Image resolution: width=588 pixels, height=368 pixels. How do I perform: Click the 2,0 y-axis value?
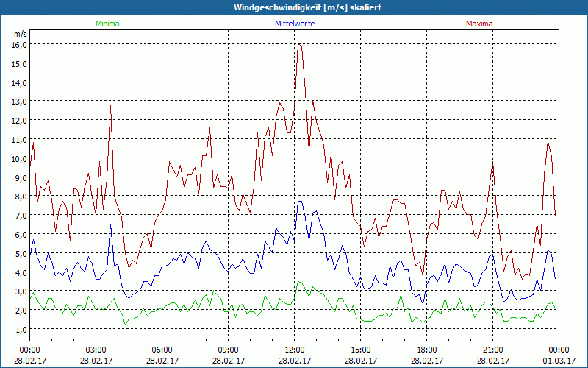point(21,310)
